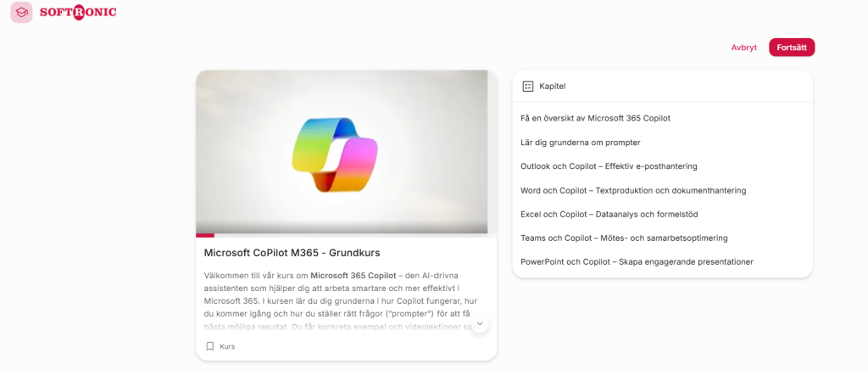Click the Kurs label under description
868x370 pixels.
[227, 347]
